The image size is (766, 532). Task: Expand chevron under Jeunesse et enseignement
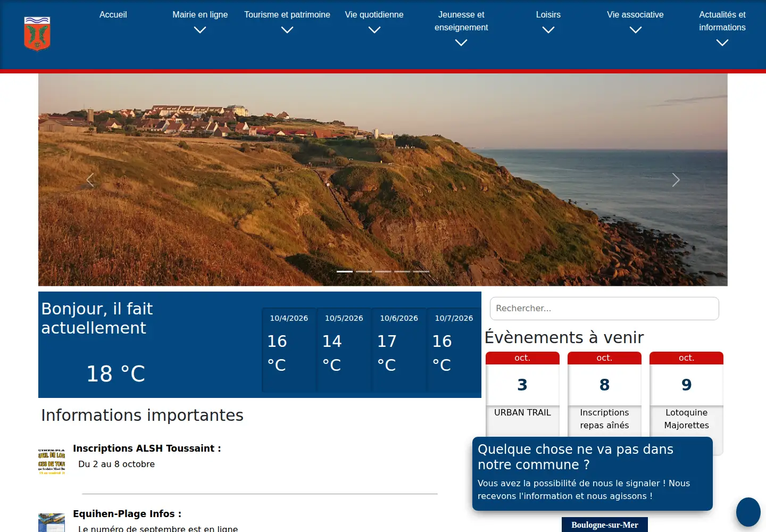[x=461, y=43]
